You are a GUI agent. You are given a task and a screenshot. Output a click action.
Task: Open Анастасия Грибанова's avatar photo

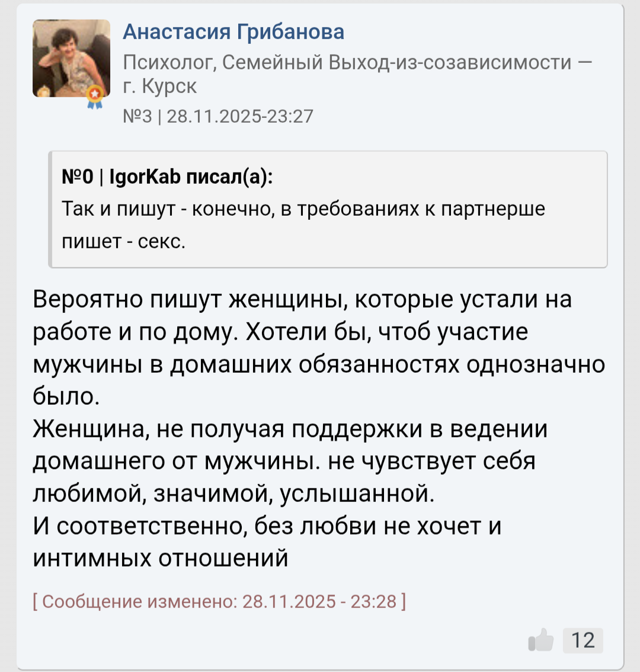point(71,58)
